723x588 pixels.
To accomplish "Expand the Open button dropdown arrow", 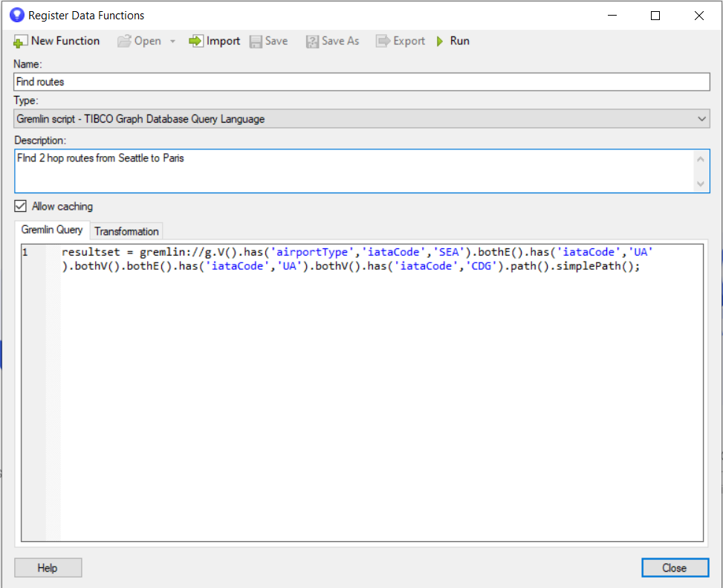I will click(x=172, y=42).
